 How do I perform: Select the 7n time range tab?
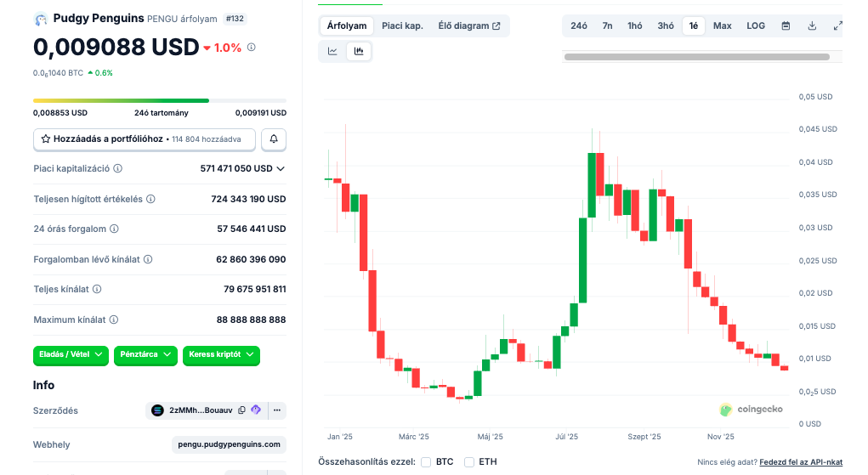607,25
